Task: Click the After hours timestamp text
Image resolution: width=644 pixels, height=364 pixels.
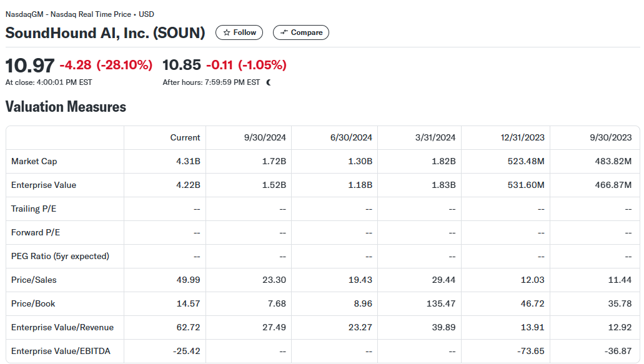Action: pos(211,82)
